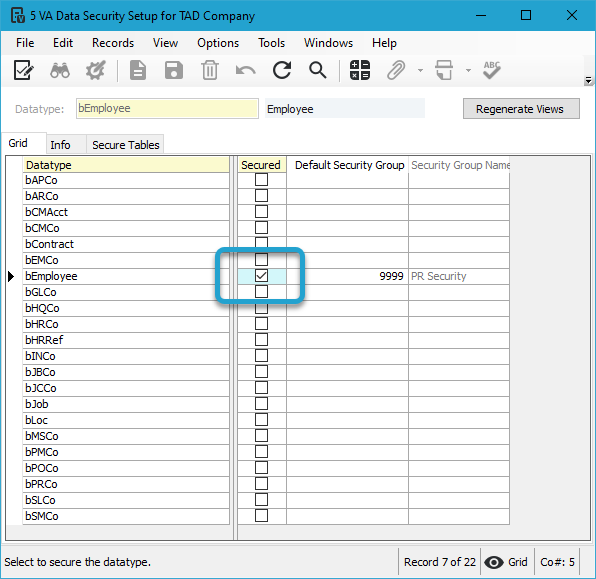Click the PR Security group name cell
This screenshot has width=596, height=579.
point(459,276)
